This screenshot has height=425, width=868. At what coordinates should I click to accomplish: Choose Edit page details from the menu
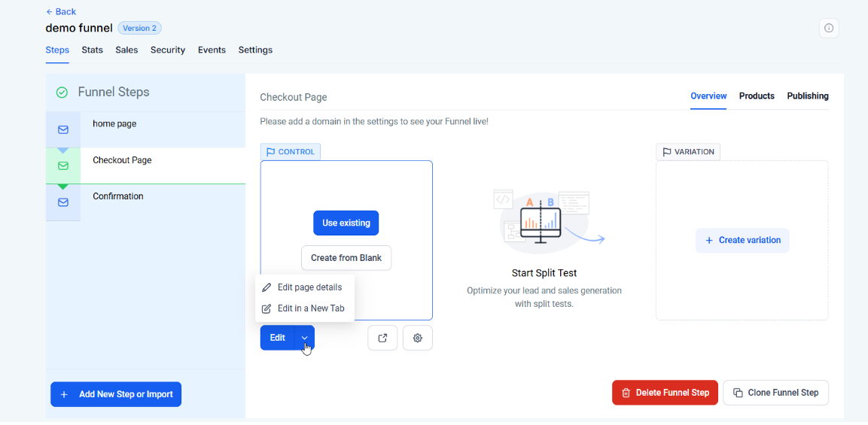point(304,287)
